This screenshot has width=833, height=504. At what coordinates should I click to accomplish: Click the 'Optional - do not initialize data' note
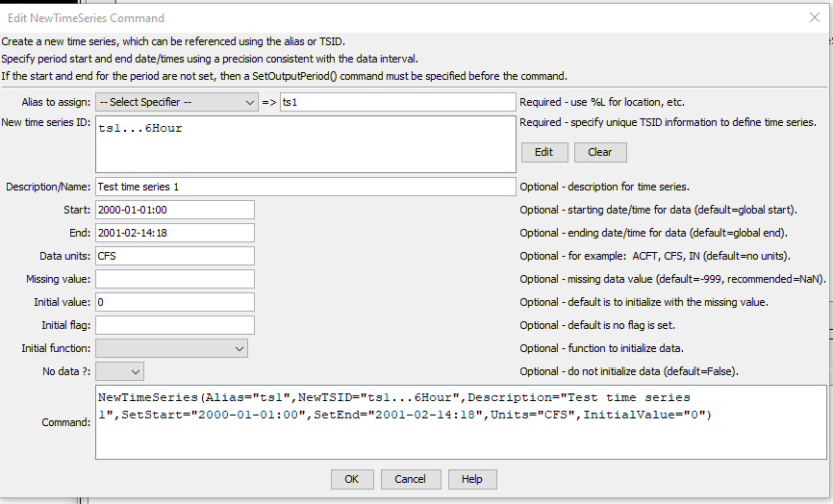point(629,372)
